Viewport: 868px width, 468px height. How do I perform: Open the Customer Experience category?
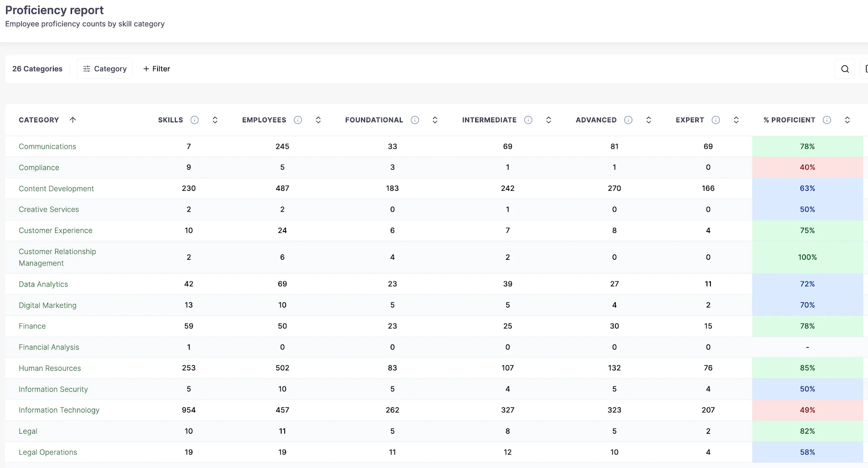pos(56,230)
